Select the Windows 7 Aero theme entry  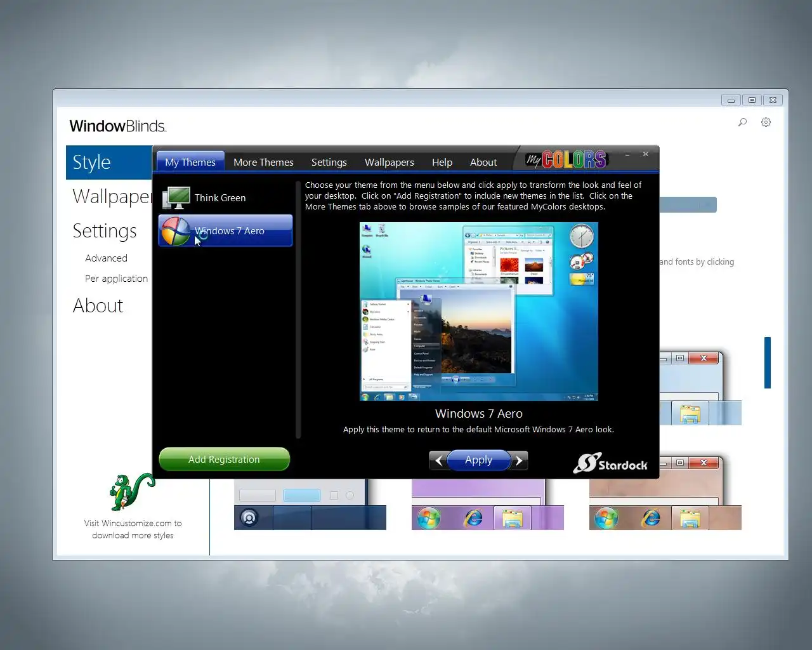(225, 230)
